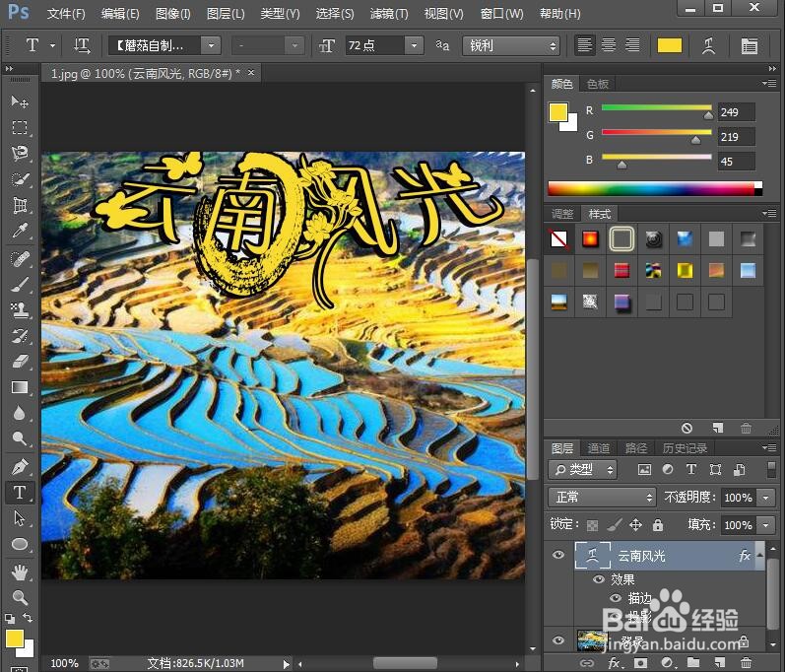Select the Brush tool
Screen dimensions: 785x672
(x=20, y=285)
